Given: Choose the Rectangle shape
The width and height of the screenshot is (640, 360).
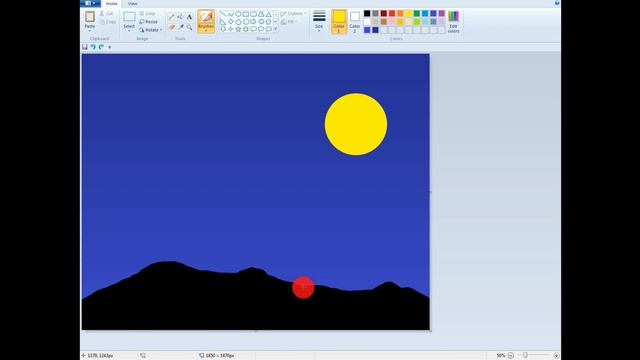Looking at the screenshot, I should (246, 14).
